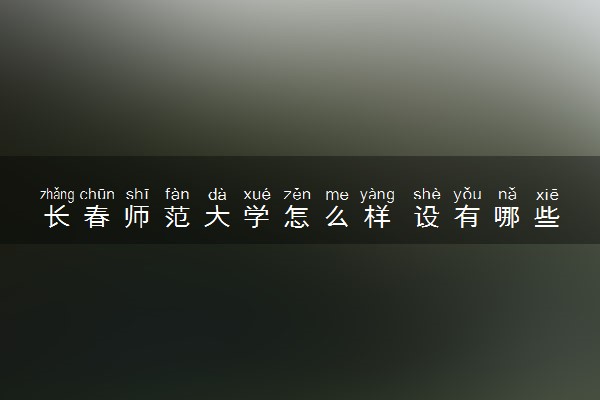Click the Chinese character 长
The height and width of the screenshot is (400, 600).
click(57, 217)
